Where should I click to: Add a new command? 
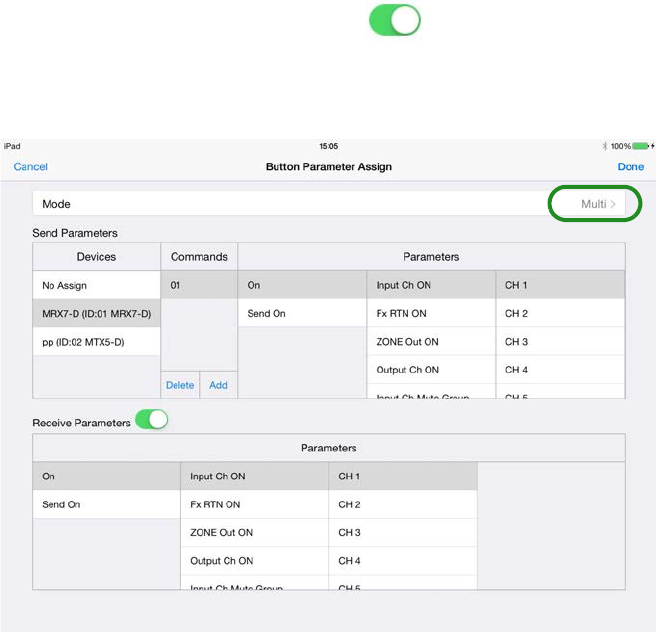tap(218, 385)
